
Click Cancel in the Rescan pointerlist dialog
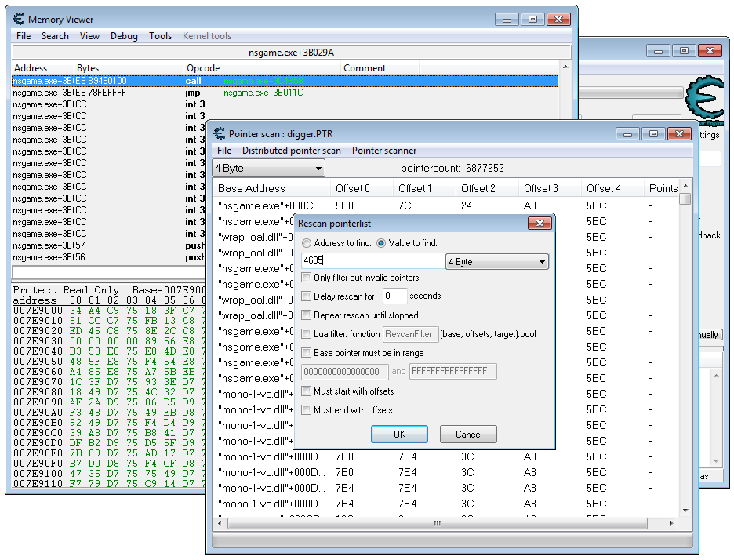click(468, 434)
